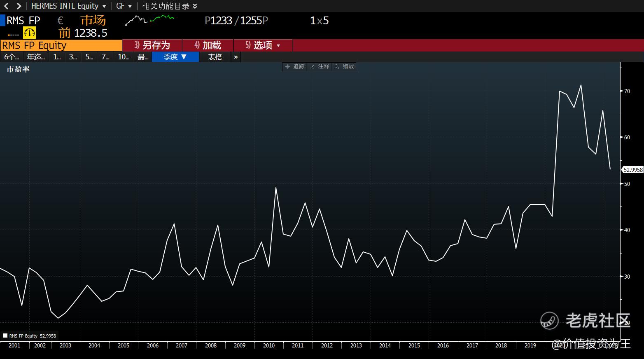Open the yellow gauge icon

30,33
